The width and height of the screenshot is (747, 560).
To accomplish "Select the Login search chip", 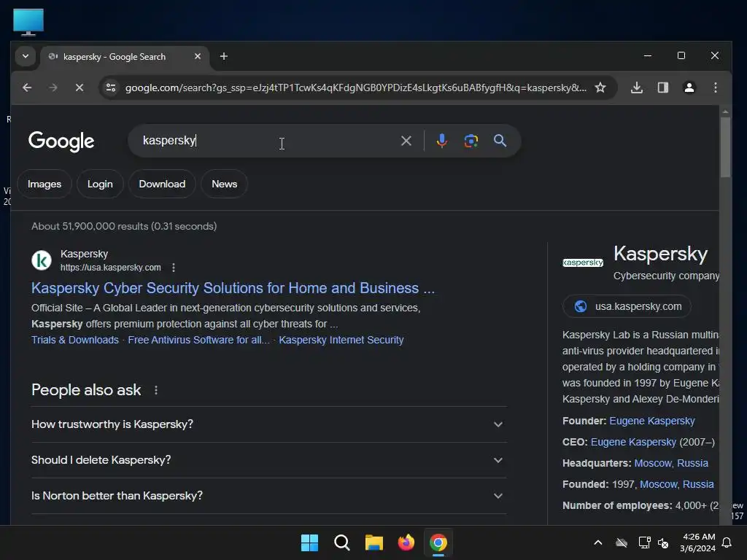I will pyautogui.click(x=100, y=184).
